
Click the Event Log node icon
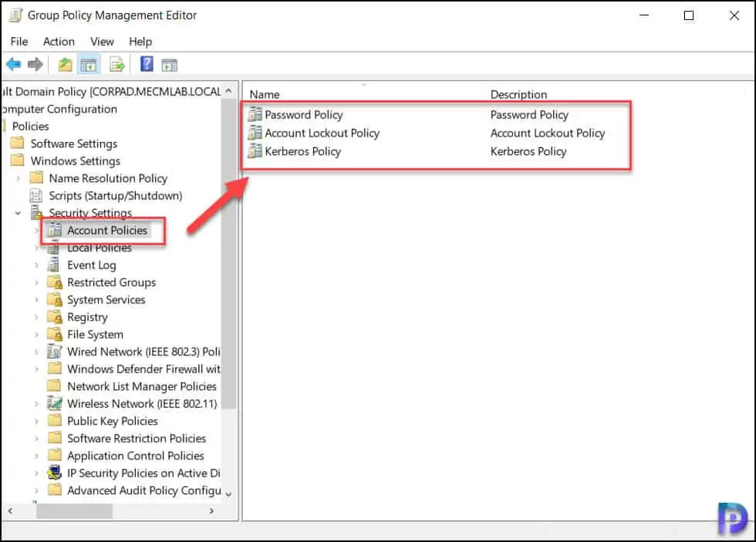[53, 264]
